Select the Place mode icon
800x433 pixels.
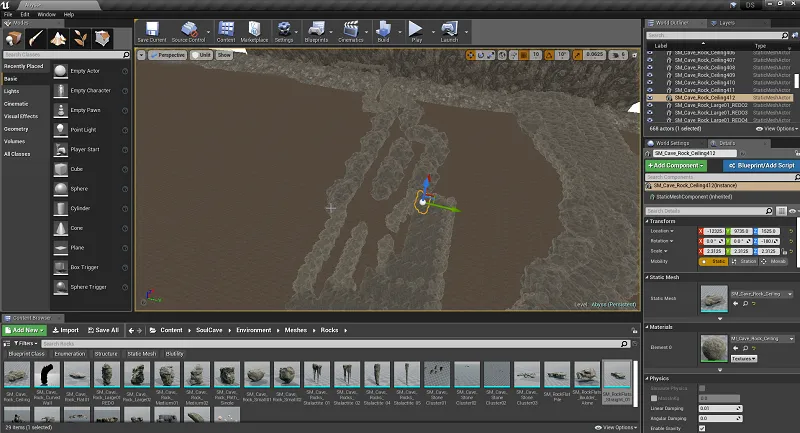pos(14,38)
